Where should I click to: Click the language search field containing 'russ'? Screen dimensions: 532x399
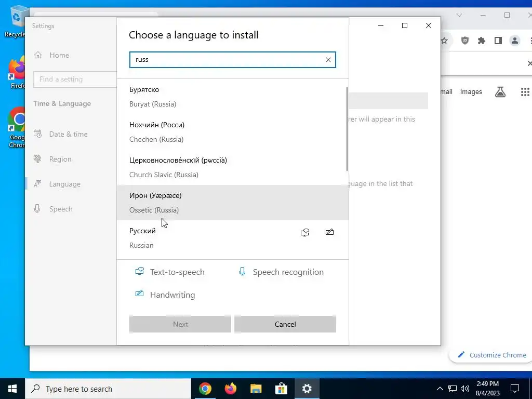tap(232, 60)
